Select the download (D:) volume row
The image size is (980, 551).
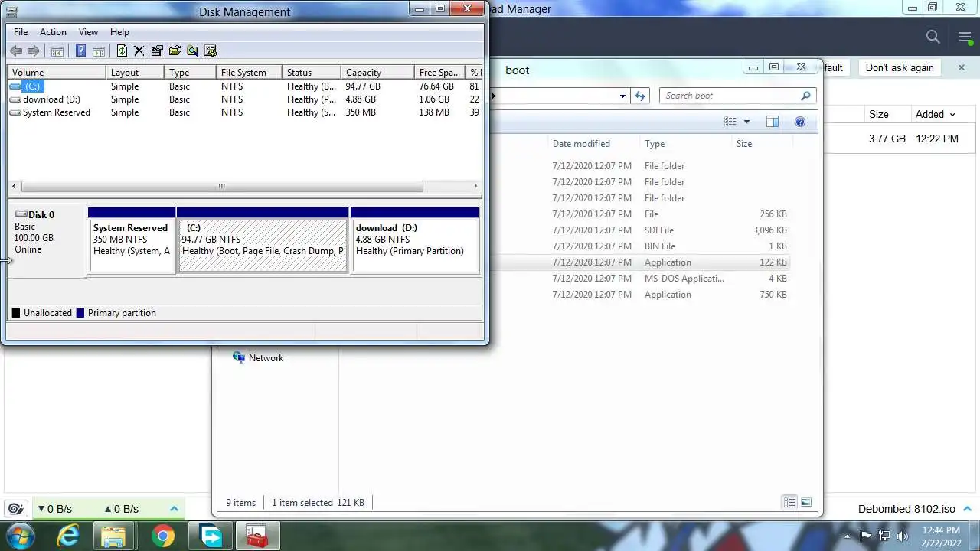pos(245,99)
